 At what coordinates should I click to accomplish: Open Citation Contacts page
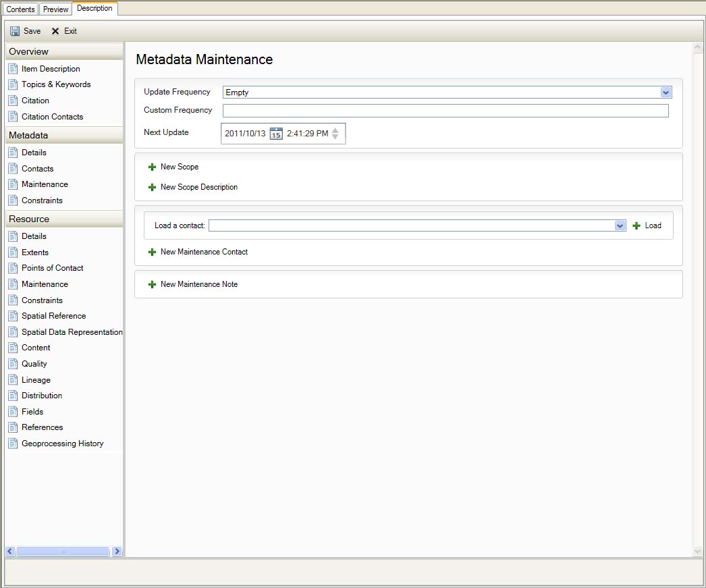[52, 117]
